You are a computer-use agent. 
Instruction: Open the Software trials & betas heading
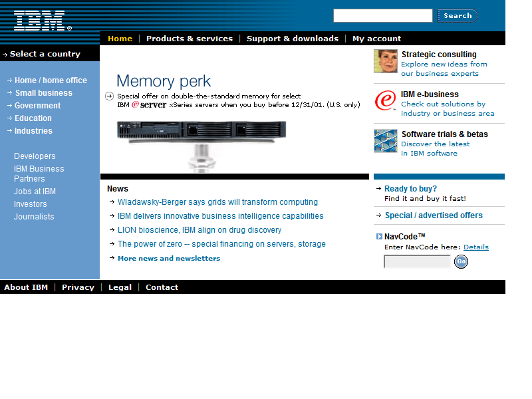coord(445,134)
